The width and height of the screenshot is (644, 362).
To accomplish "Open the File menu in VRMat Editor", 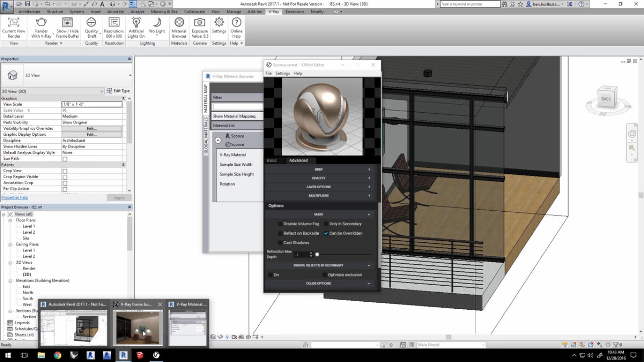I will tap(269, 74).
